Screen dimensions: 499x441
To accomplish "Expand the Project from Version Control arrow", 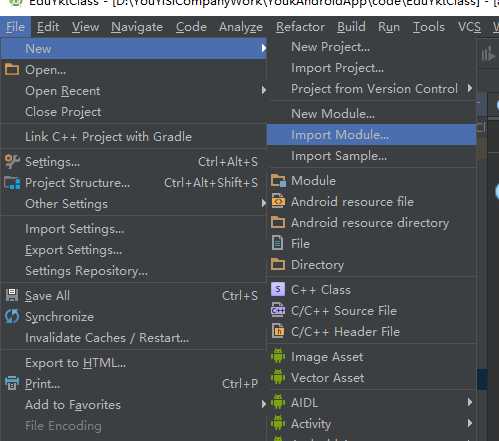I will point(470,88).
